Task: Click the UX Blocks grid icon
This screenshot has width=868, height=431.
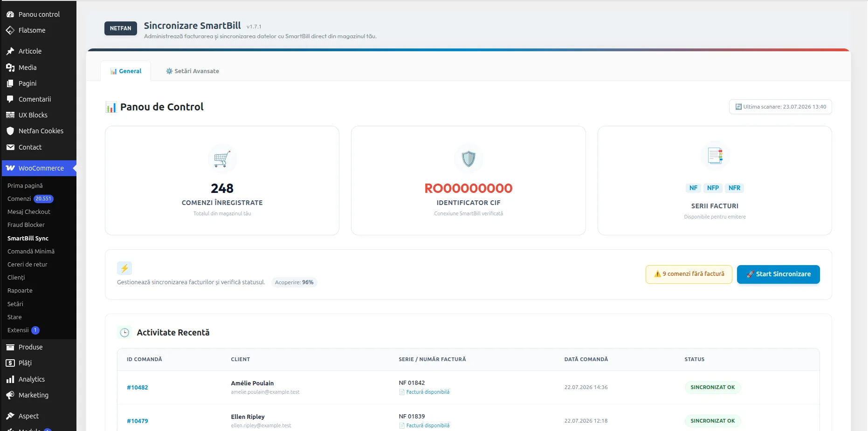Action: click(10, 115)
